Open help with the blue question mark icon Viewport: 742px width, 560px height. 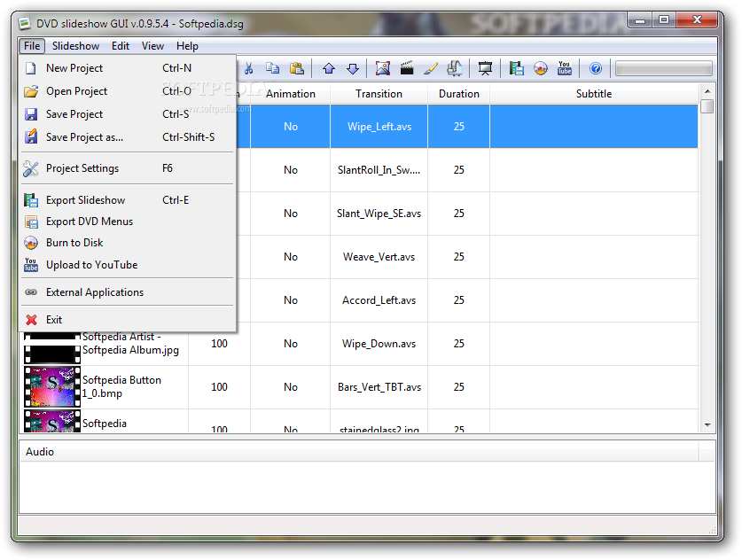coord(596,68)
